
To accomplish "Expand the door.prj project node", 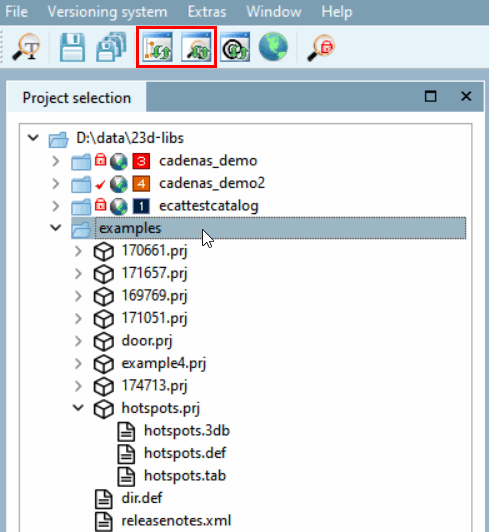I will [x=78, y=341].
